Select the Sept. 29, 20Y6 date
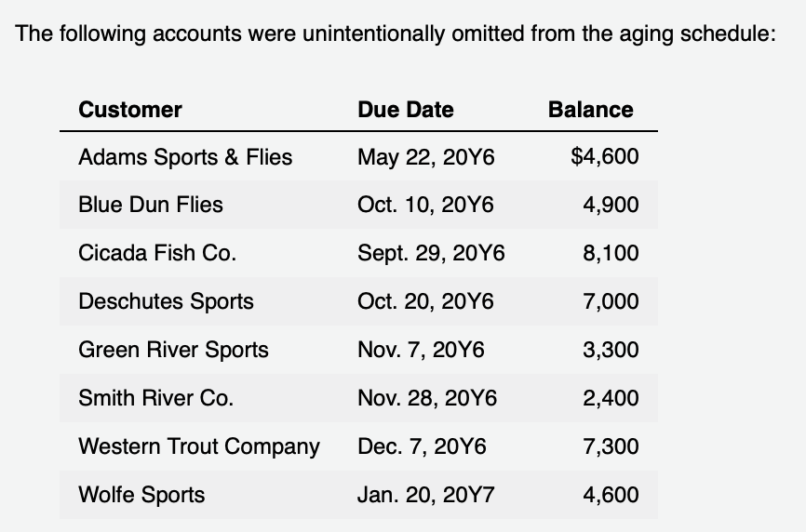This screenshot has width=806, height=532. [x=431, y=253]
